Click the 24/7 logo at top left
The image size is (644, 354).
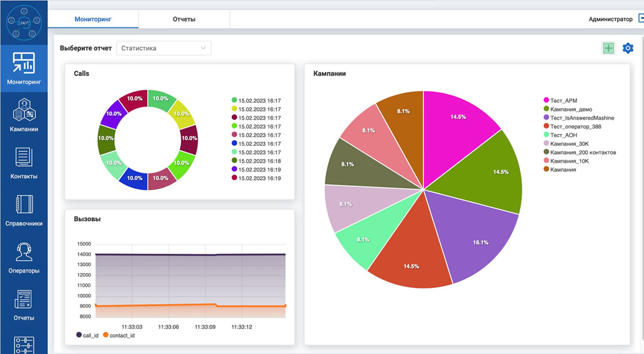tap(24, 22)
